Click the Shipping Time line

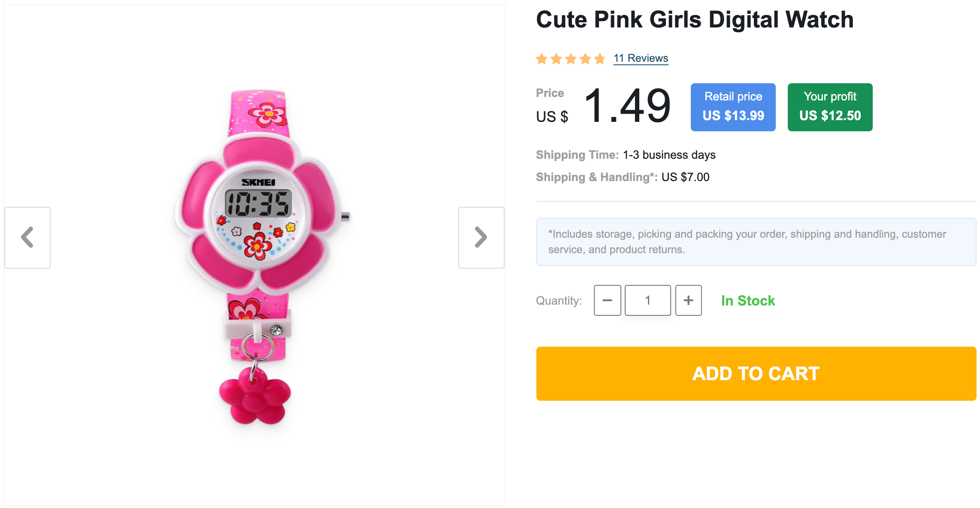pyautogui.click(x=626, y=155)
